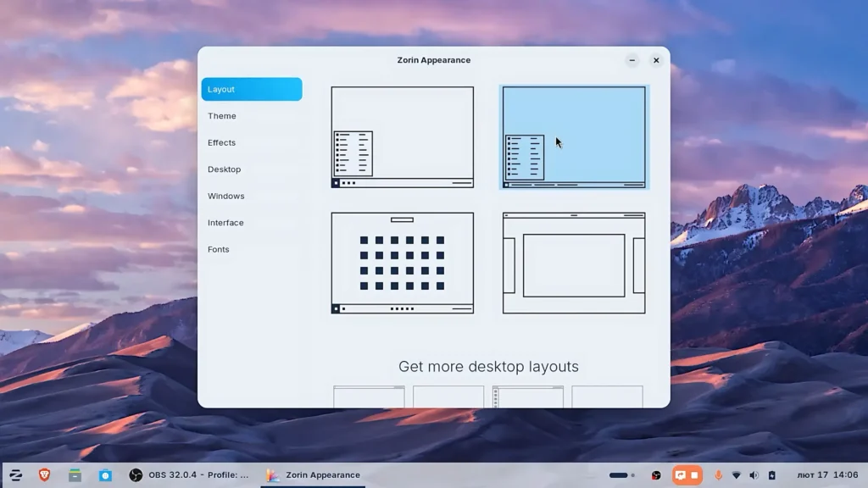This screenshot has width=868, height=488.
Task: Choose the top-bar overview layout thumbnail
Action: click(x=574, y=263)
